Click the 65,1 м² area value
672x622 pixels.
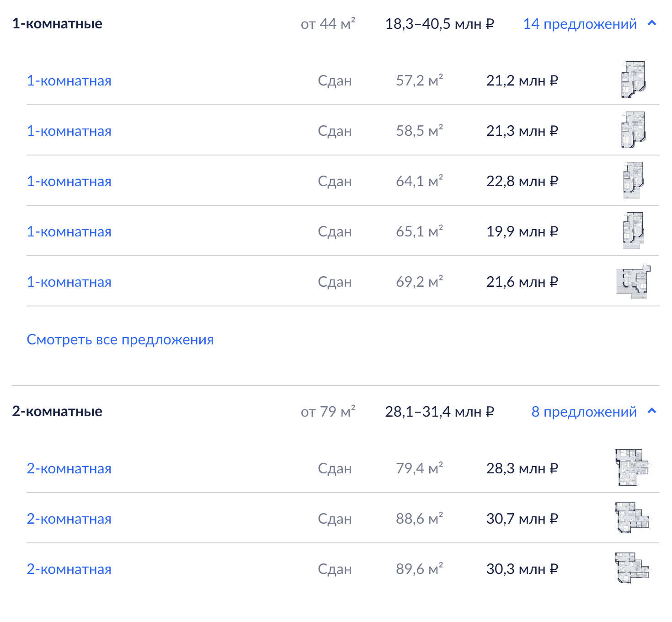[x=420, y=231]
